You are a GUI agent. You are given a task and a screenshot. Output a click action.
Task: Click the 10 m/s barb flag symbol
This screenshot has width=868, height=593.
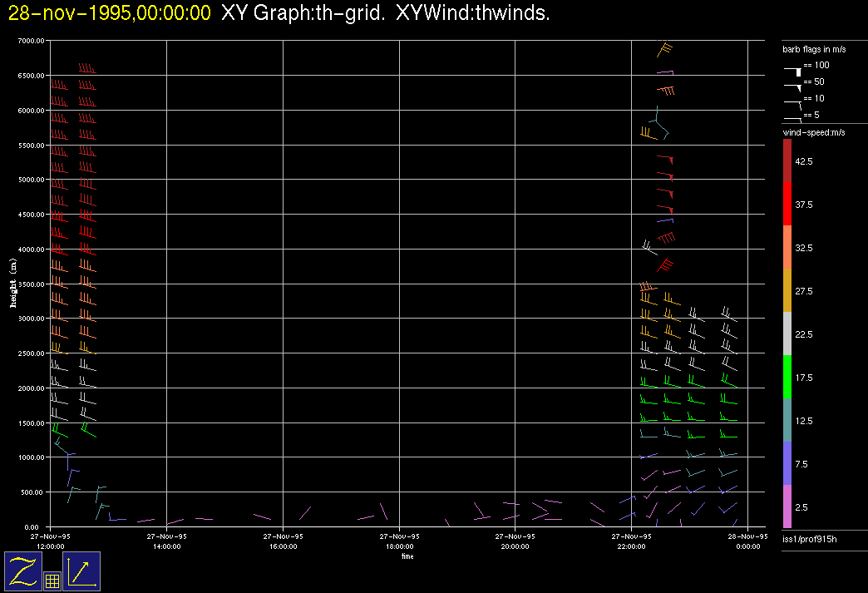click(793, 103)
